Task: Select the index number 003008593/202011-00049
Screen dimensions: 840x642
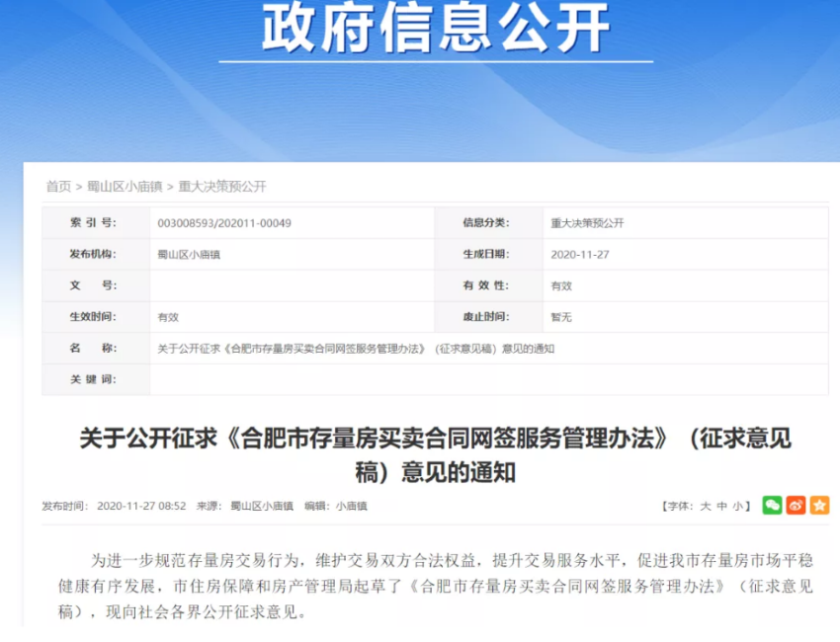Action: click(224, 223)
